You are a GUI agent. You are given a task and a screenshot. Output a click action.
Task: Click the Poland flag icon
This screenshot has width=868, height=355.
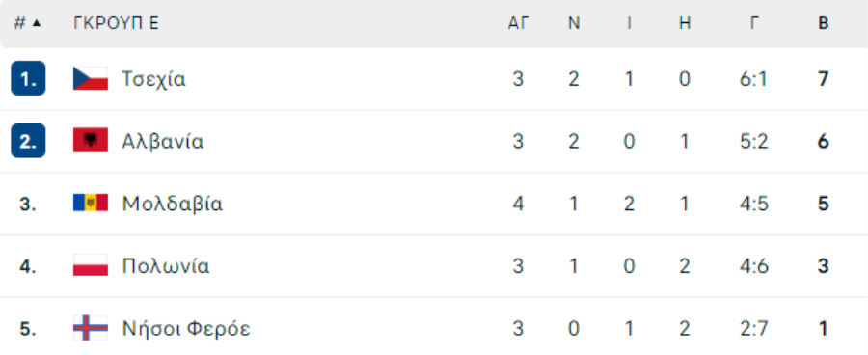click(91, 266)
